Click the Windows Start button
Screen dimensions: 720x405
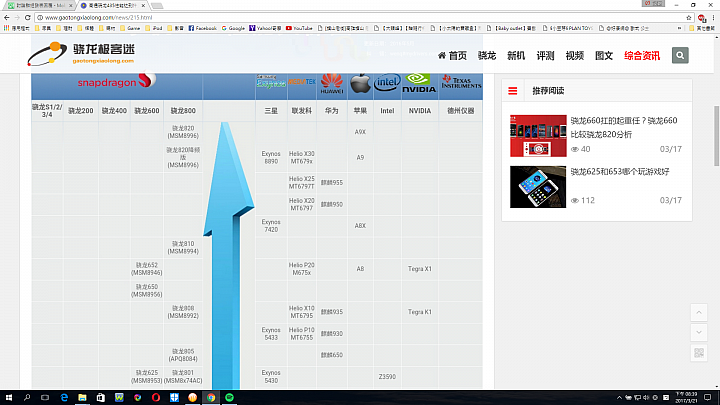[x=8, y=398]
